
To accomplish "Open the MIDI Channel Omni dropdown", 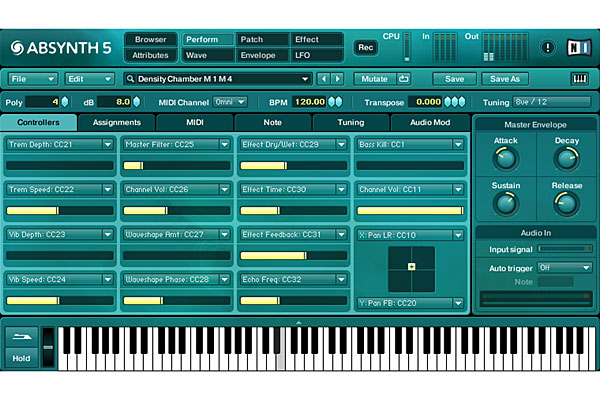I will 230,102.
